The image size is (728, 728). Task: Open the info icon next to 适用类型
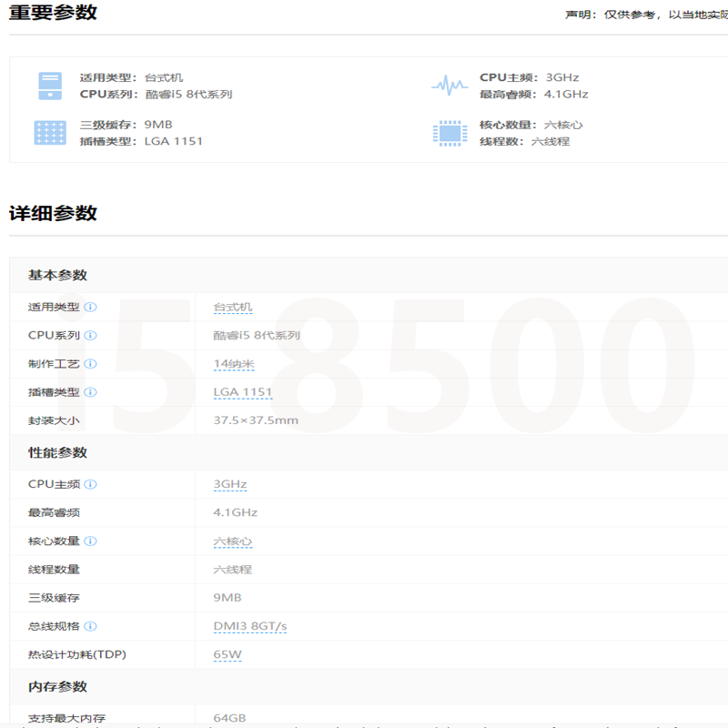(90, 307)
